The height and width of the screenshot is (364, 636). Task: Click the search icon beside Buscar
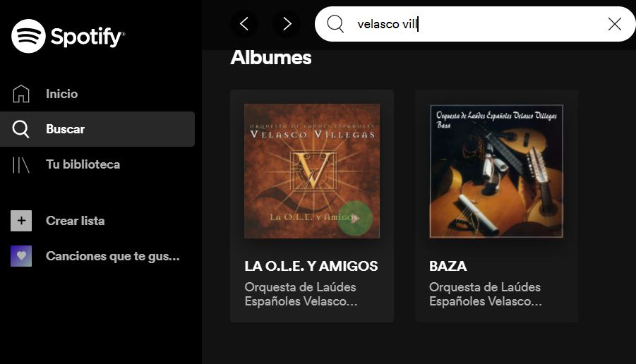20,129
